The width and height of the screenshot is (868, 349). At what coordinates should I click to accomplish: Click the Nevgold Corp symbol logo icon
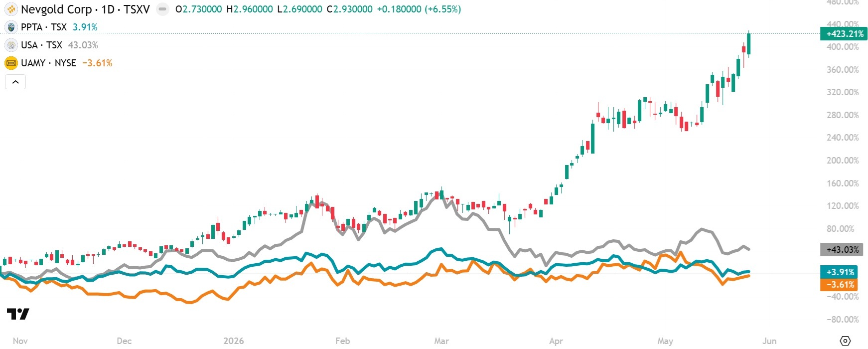pos(11,9)
